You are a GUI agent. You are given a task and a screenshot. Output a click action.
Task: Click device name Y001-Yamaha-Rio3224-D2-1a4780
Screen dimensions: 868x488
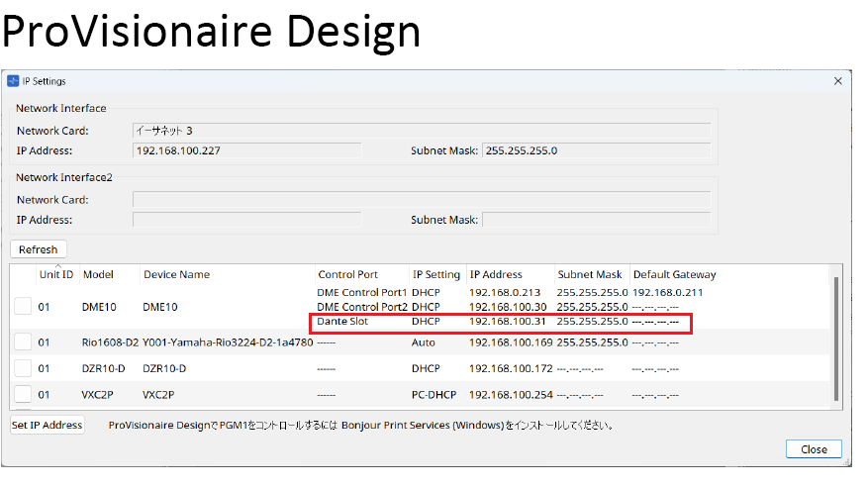[228, 342]
